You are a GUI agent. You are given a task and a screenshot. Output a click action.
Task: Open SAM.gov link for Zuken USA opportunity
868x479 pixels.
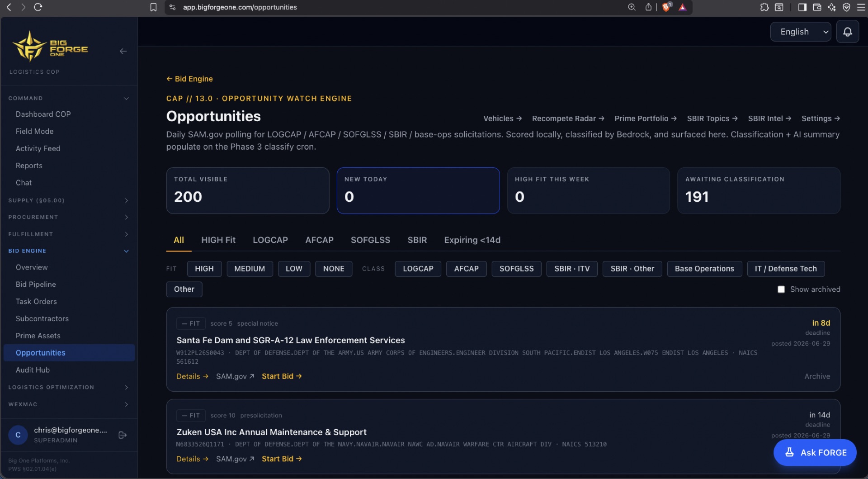[x=235, y=459]
